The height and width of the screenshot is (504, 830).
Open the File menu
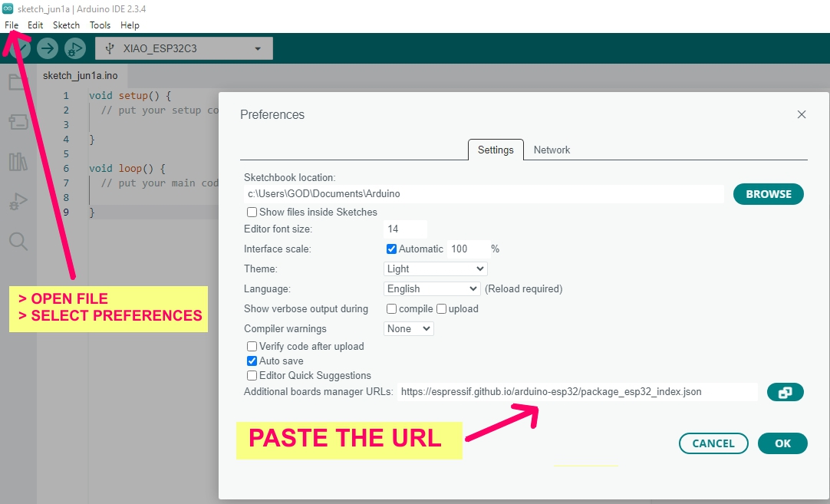[x=12, y=25]
